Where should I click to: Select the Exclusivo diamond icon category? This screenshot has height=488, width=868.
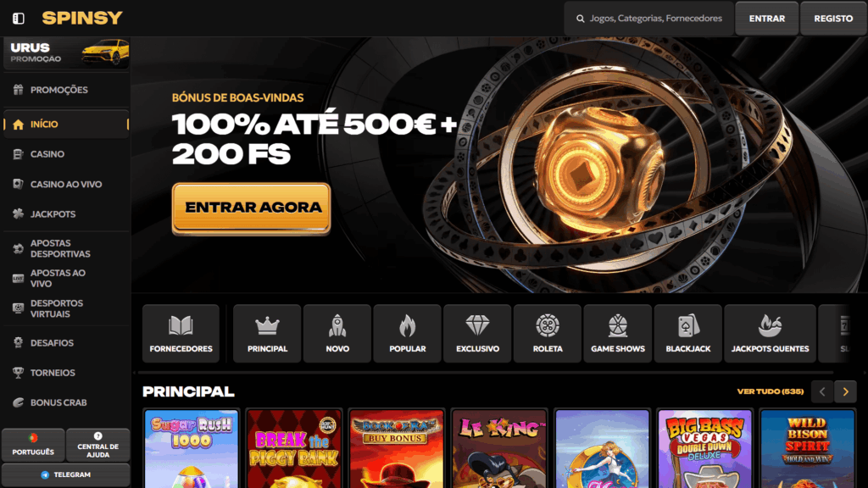(x=477, y=334)
